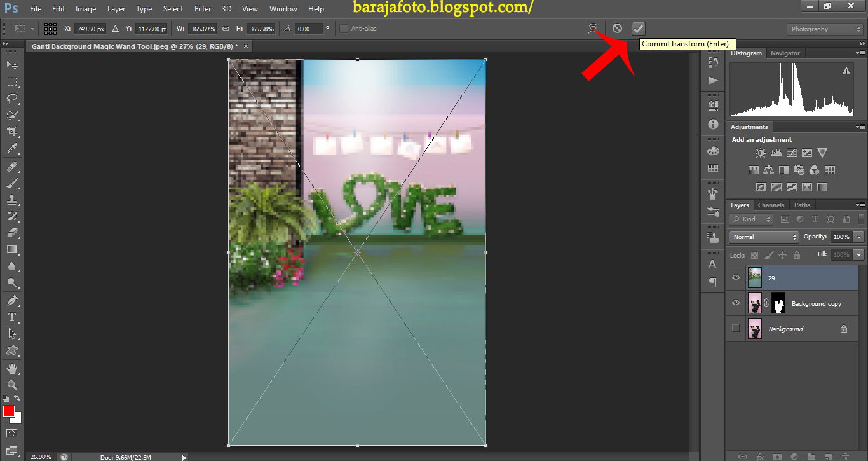Open the Filter menu
This screenshot has height=461, width=868.
pos(202,8)
